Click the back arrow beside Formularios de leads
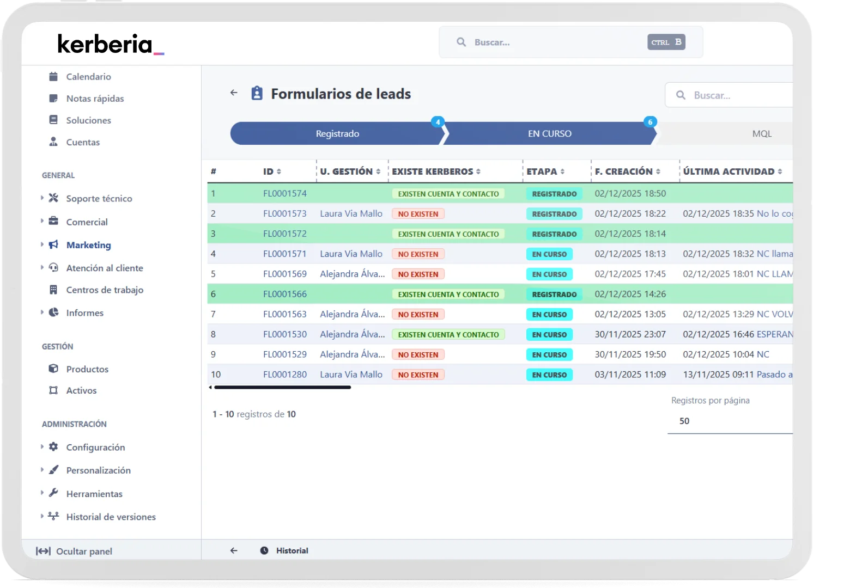 coord(234,93)
